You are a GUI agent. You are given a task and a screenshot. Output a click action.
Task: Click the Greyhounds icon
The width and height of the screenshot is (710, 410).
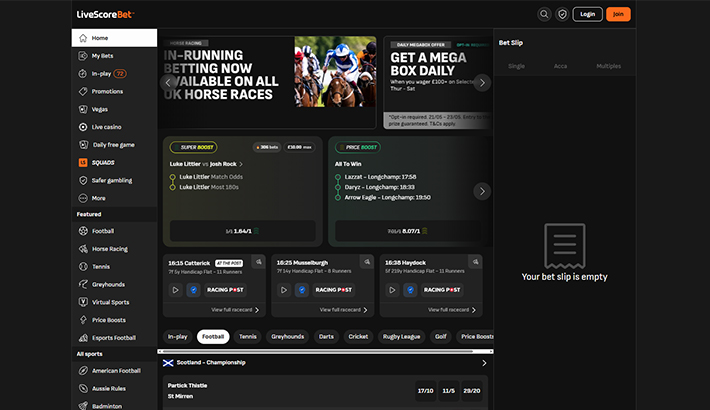[83, 284]
